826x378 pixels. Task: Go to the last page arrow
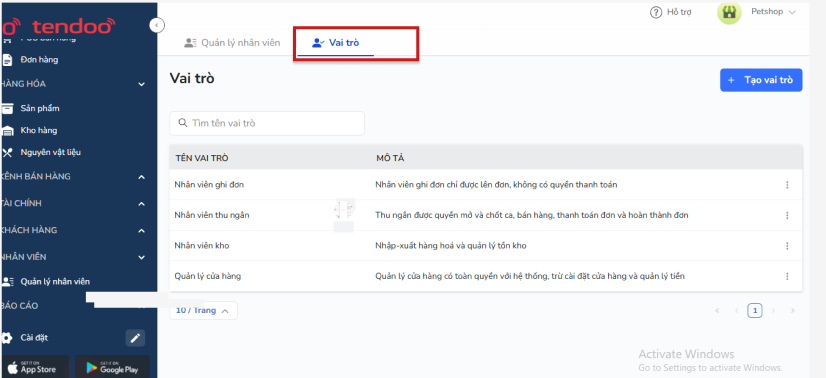coord(793,311)
